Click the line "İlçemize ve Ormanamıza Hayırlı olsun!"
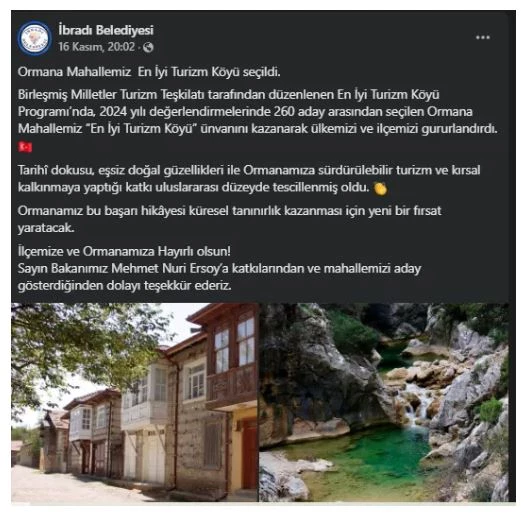Screen dimensions: 527x514 [x=124, y=251]
